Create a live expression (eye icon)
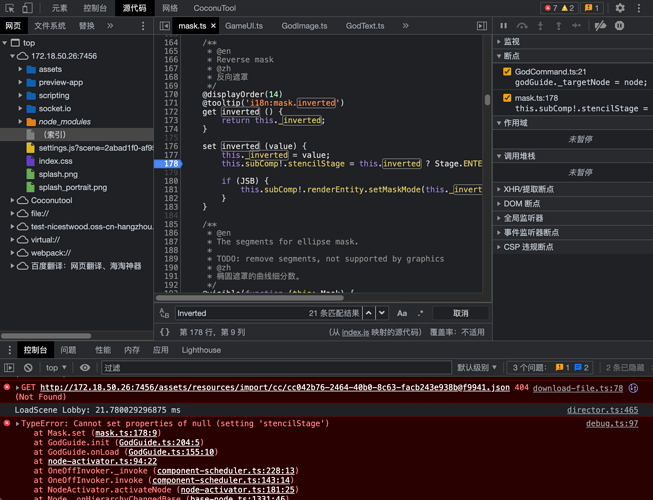 coord(85,368)
